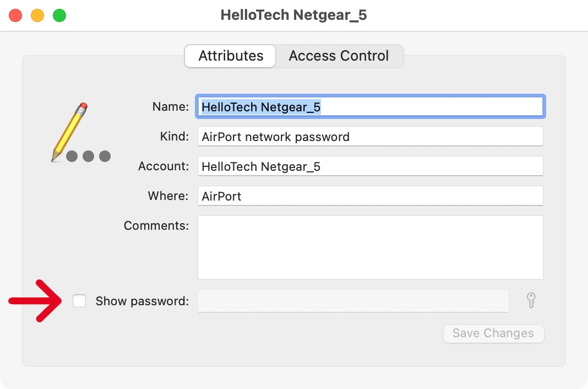Viewport: 588px width, 389px height.
Task: Click the empty password display field
Action: pyautogui.click(x=353, y=301)
